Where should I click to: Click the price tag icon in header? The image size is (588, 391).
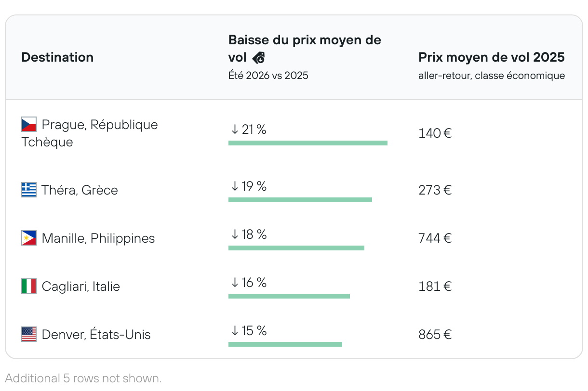pyautogui.click(x=259, y=58)
